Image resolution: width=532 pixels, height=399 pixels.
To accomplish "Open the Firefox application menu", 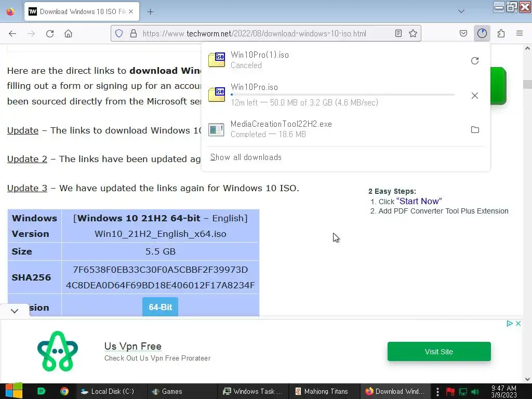I will [x=519, y=33].
